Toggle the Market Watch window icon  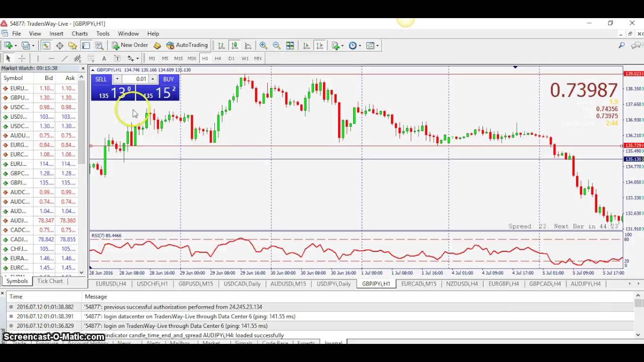[46, 45]
